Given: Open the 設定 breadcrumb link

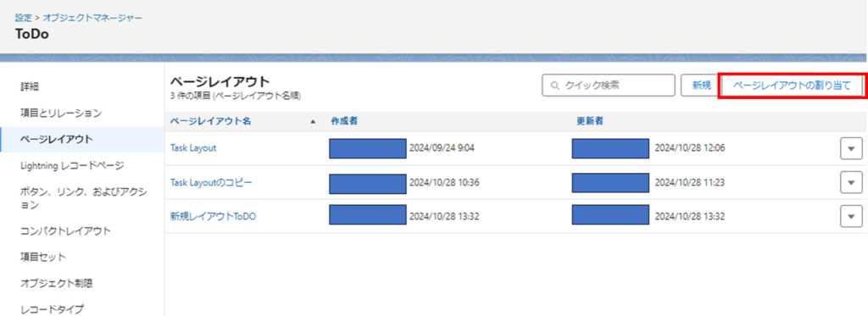Looking at the screenshot, I should point(23,19).
